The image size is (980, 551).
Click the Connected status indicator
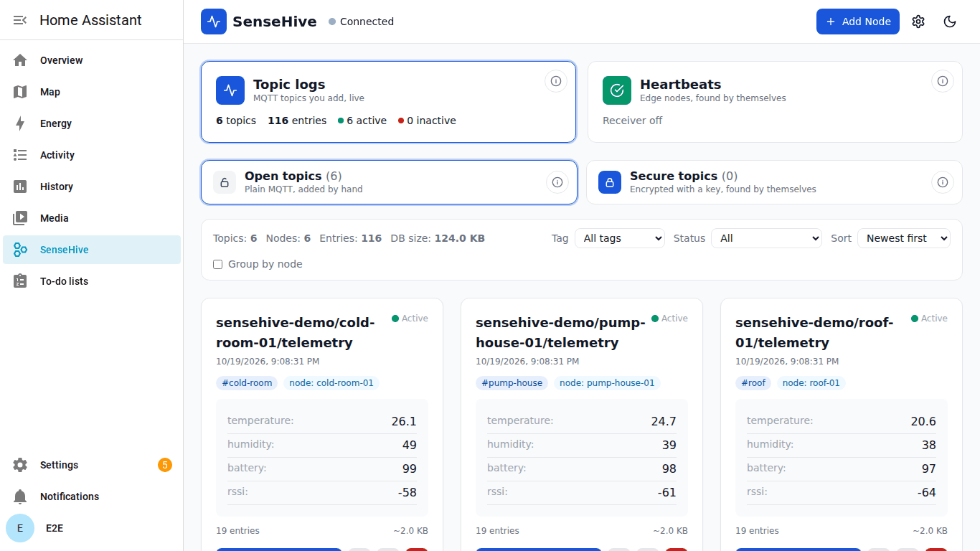(x=362, y=22)
